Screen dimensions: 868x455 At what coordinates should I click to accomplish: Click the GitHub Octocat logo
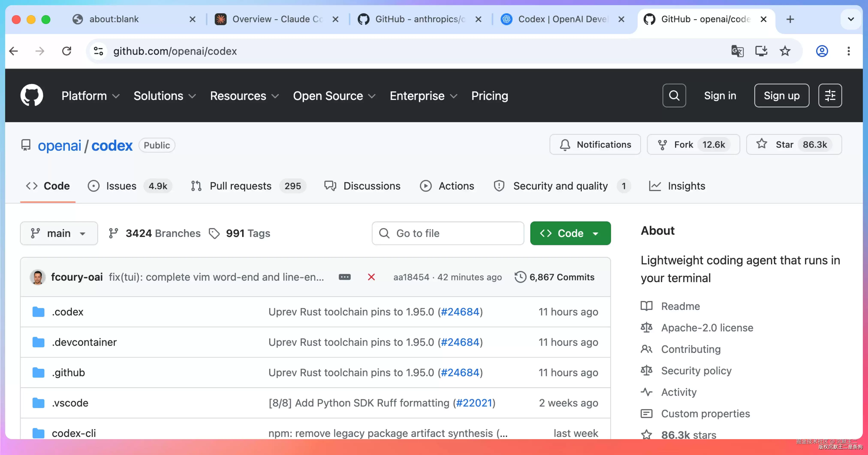32,95
